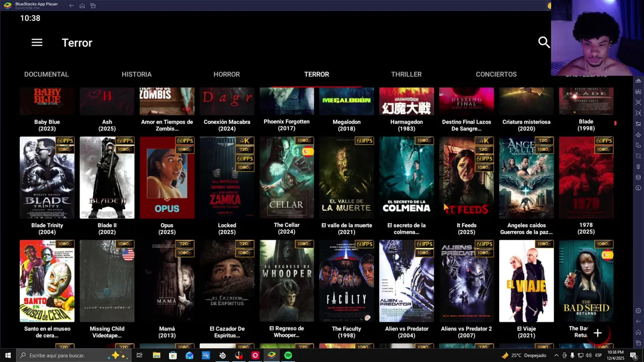Click the Windows taskbar search box
The height and width of the screenshot is (362, 644).
click(73, 355)
